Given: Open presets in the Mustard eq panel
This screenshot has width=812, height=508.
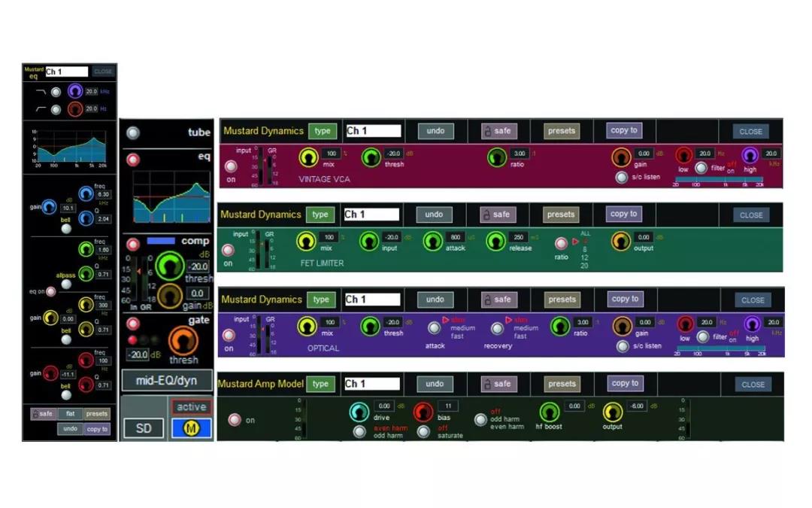Looking at the screenshot, I should (x=97, y=414).
